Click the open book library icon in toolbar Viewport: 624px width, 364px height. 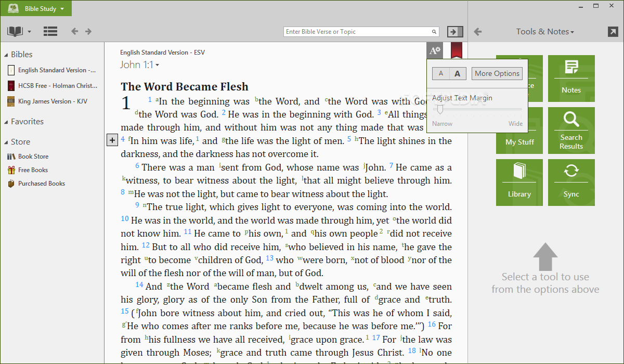pyautogui.click(x=15, y=32)
